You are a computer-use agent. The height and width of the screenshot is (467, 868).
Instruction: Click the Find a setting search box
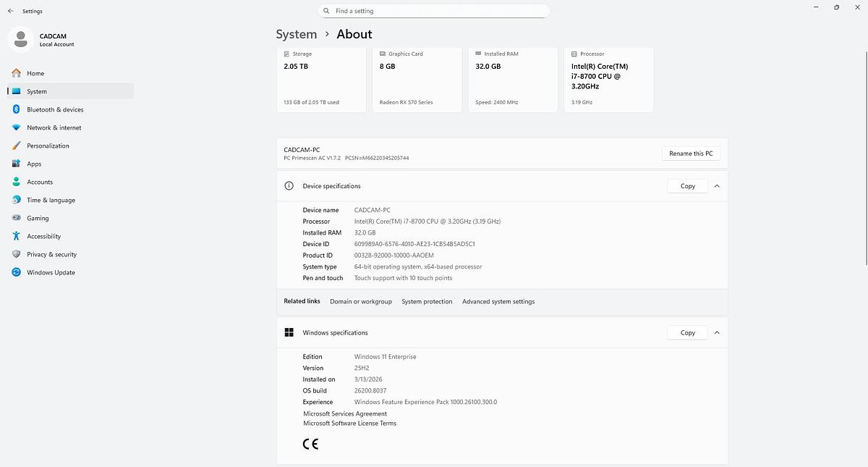[x=434, y=11]
